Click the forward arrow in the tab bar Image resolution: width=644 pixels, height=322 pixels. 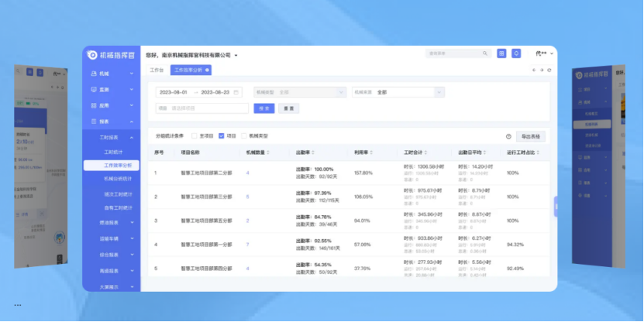pos(542,70)
